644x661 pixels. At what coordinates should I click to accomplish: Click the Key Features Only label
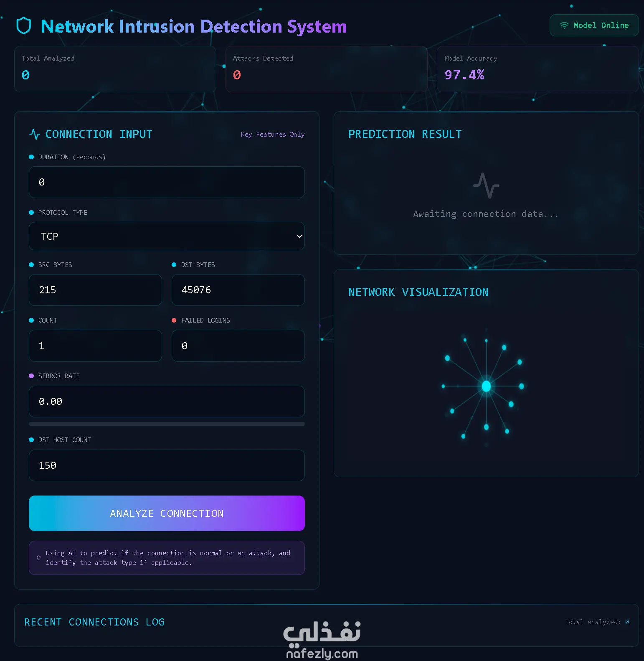pos(273,135)
